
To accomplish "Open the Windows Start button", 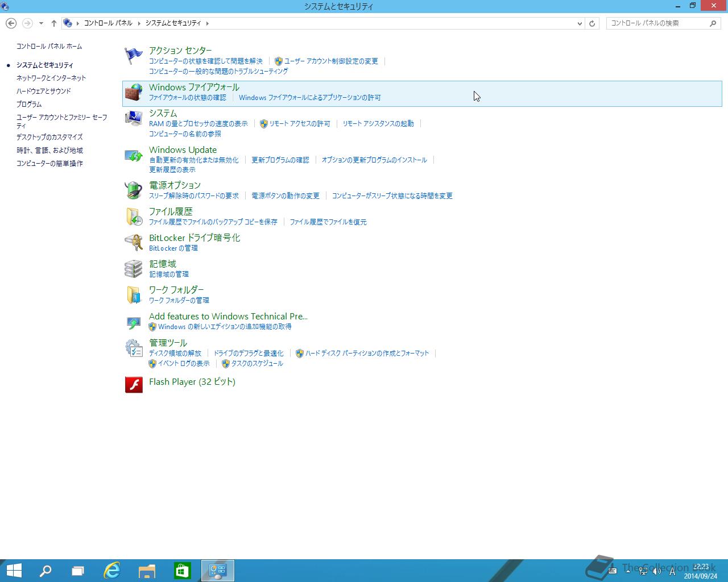I will pyautogui.click(x=14, y=571).
